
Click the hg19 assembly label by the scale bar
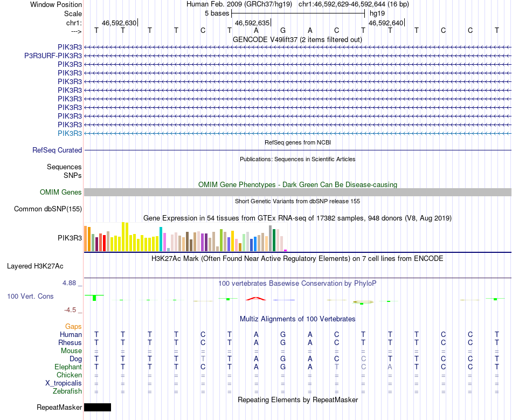(377, 13)
